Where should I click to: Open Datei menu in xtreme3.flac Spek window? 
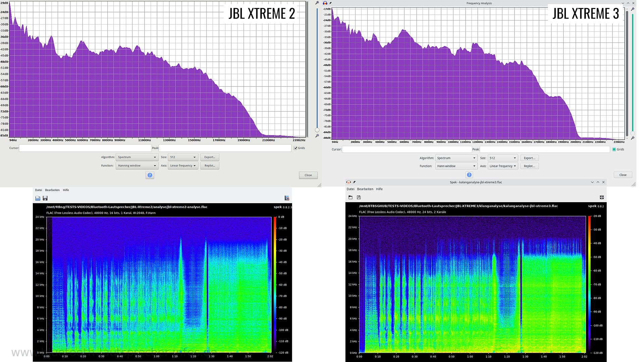351,189
